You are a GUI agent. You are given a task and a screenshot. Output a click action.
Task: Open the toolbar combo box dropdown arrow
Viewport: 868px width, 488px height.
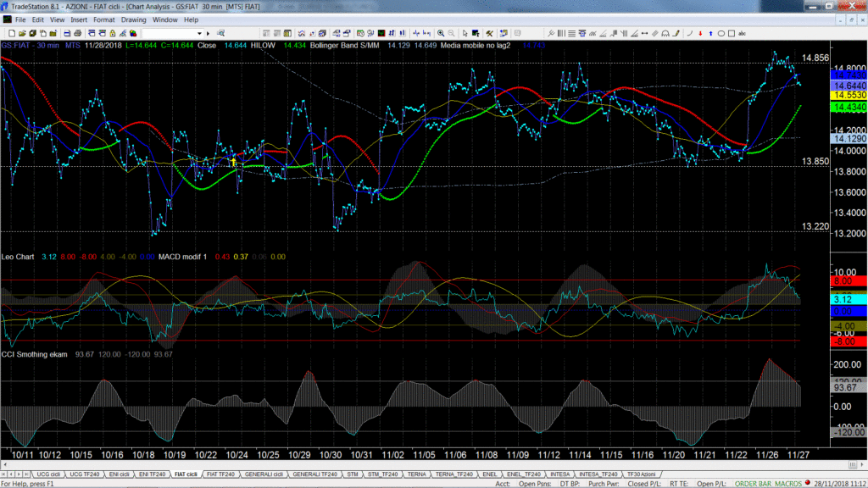click(x=199, y=33)
